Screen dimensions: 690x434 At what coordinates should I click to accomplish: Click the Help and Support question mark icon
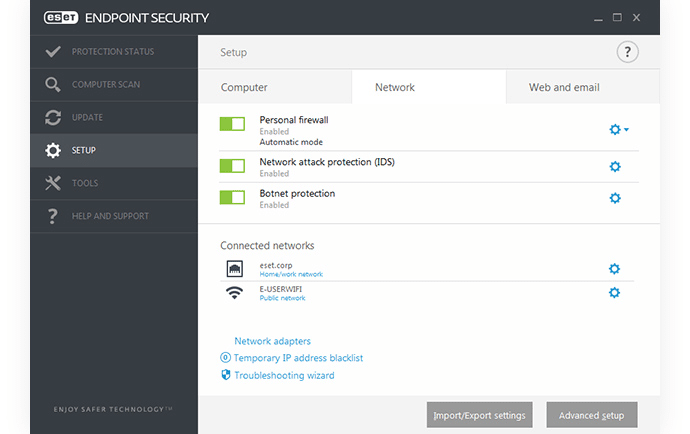52,216
